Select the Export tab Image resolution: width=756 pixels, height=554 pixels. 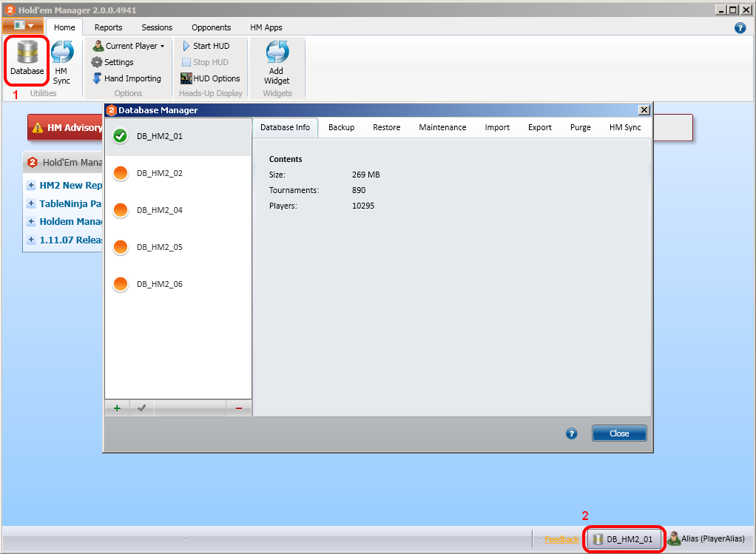tap(539, 127)
